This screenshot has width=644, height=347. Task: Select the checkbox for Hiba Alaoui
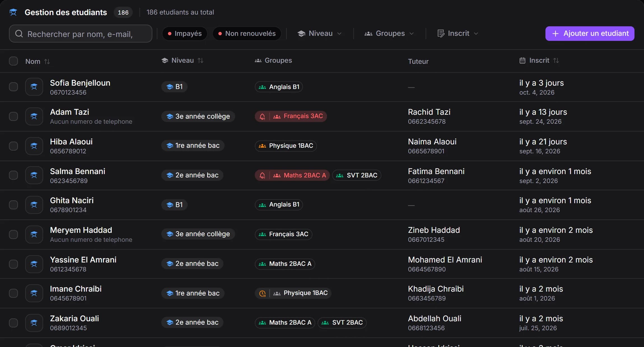13,146
